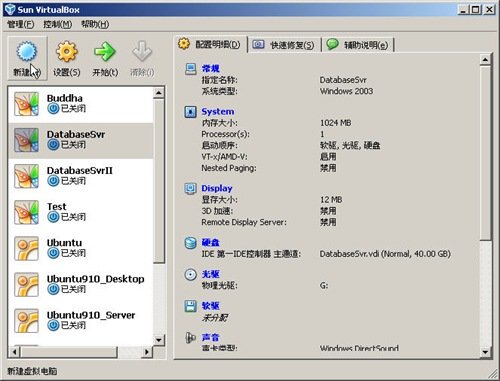
Task: Click the Windows 2003 system type value
Action: point(346,91)
